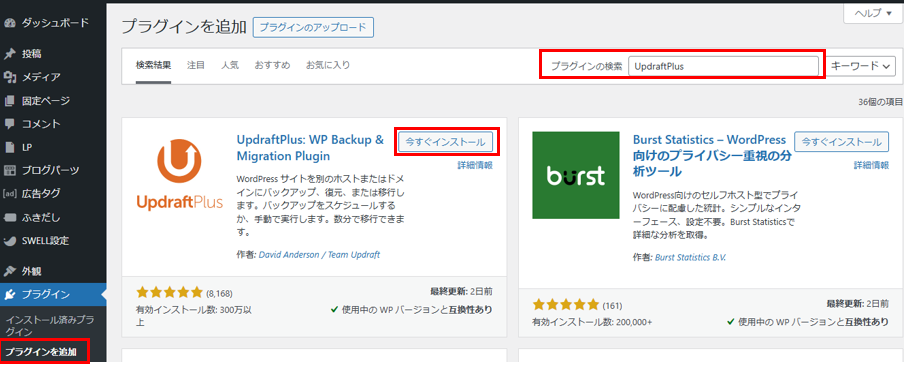Click UpdraftPlus five-star rating
The height and width of the screenshot is (366, 904).
coord(170,292)
